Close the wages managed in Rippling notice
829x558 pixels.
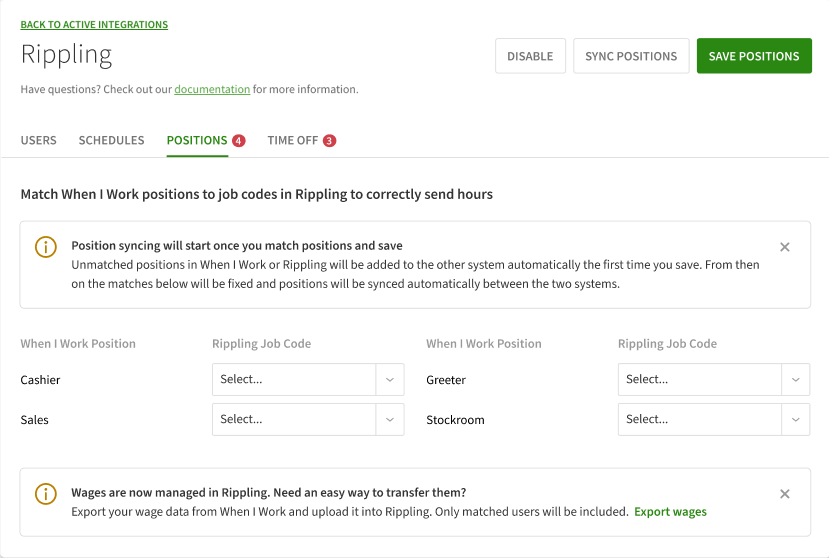(x=784, y=494)
